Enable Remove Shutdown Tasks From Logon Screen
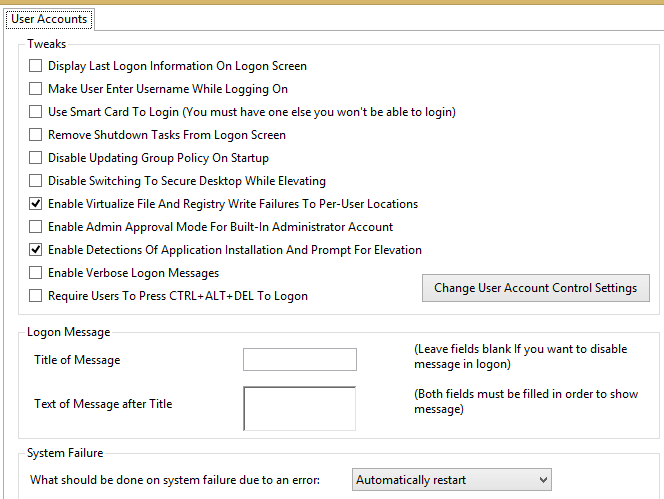The image size is (664, 499). coord(36,135)
